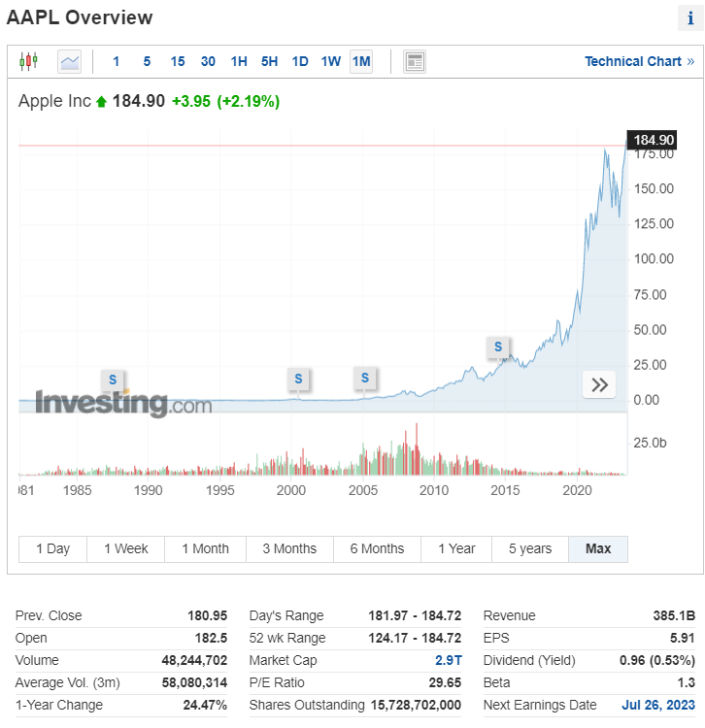Click the 2.9T Market Cap value link

(452, 660)
